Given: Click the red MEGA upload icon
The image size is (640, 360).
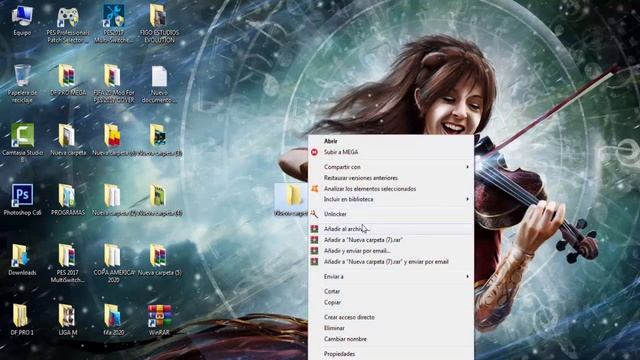Looking at the screenshot, I should (x=314, y=152).
